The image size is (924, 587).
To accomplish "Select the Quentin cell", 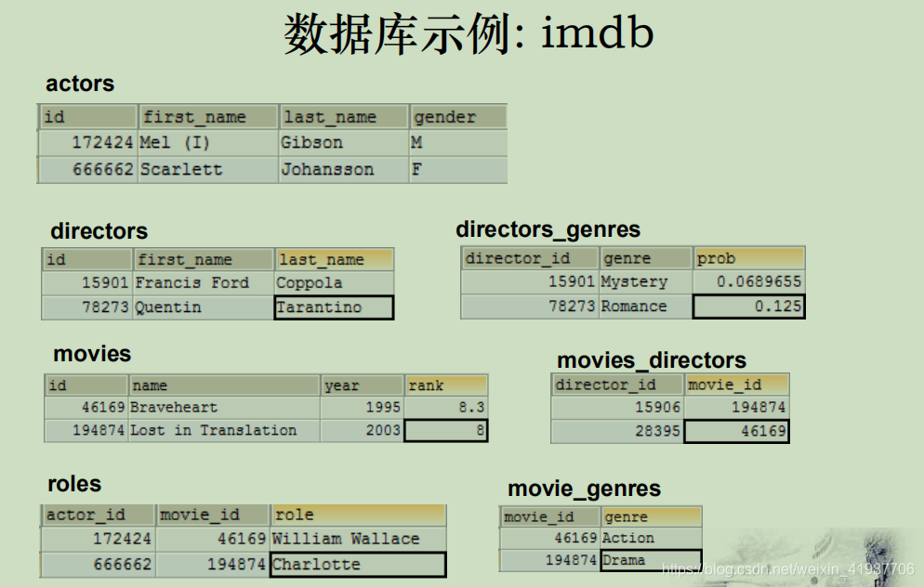I will click(x=204, y=307).
